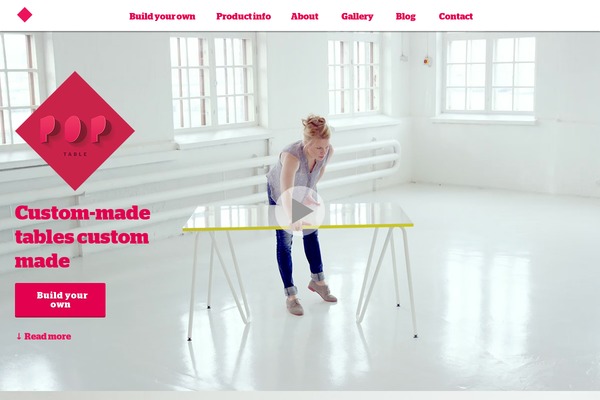Click the white window at top right of video
The width and height of the screenshot is (600, 400).
489,75
